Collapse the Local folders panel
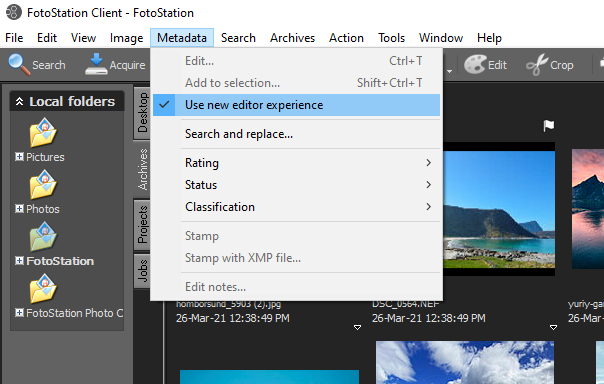This screenshot has height=384, width=604. point(19,102)
